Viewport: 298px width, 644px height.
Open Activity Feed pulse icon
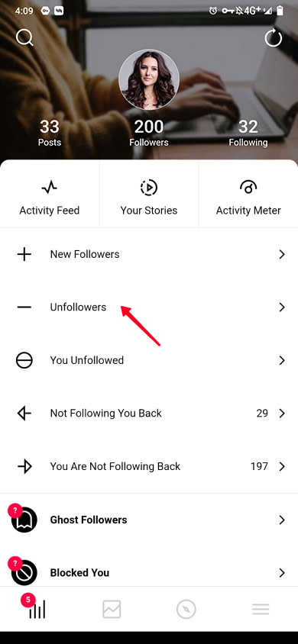(x=50, y=188)
